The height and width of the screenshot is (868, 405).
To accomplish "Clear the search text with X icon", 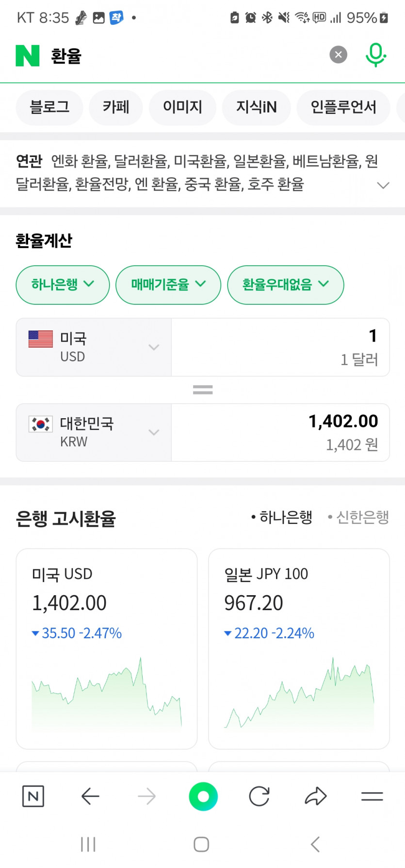I will point(339,55).
